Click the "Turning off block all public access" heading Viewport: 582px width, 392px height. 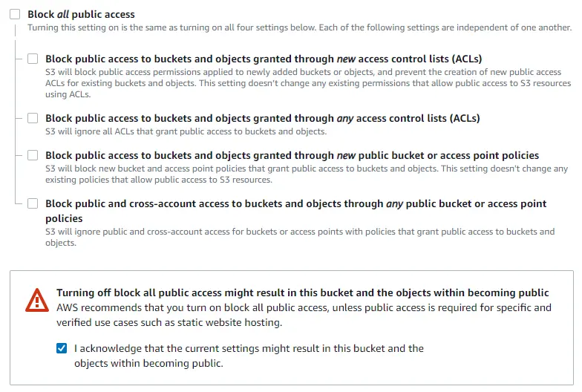tap(302, 293)
